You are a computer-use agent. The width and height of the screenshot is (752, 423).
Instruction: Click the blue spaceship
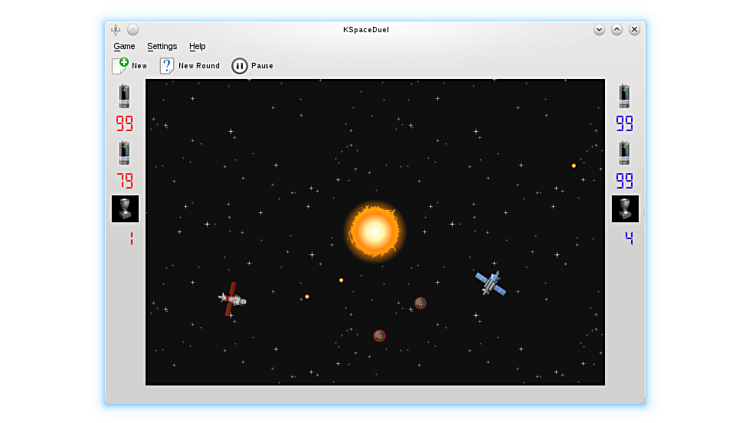click(490, 283)
